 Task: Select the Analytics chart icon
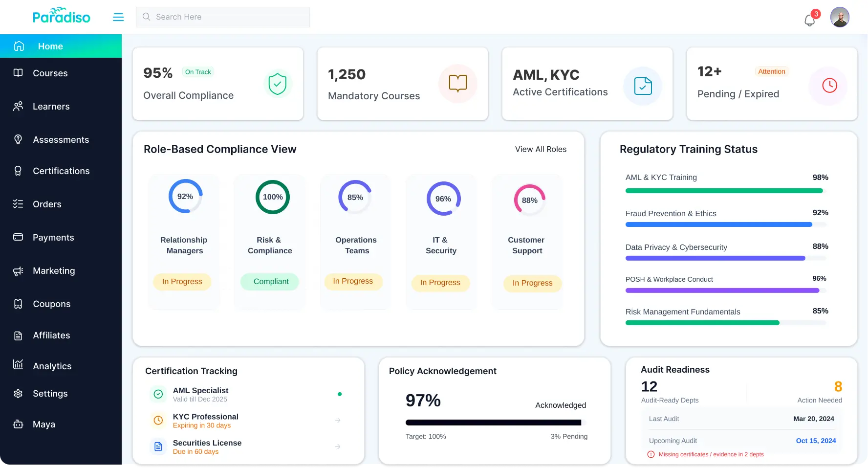point(18,365)
